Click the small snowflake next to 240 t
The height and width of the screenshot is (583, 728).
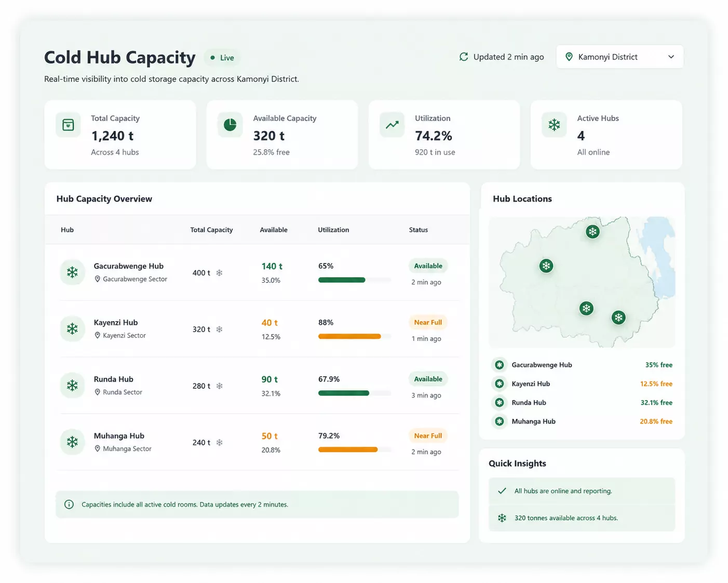coord(219,443)
